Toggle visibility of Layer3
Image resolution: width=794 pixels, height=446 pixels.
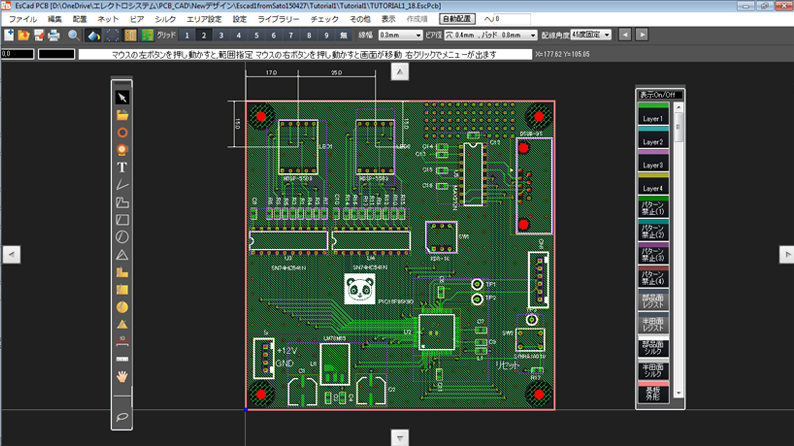pyautogui.click(x=652, y=162)
